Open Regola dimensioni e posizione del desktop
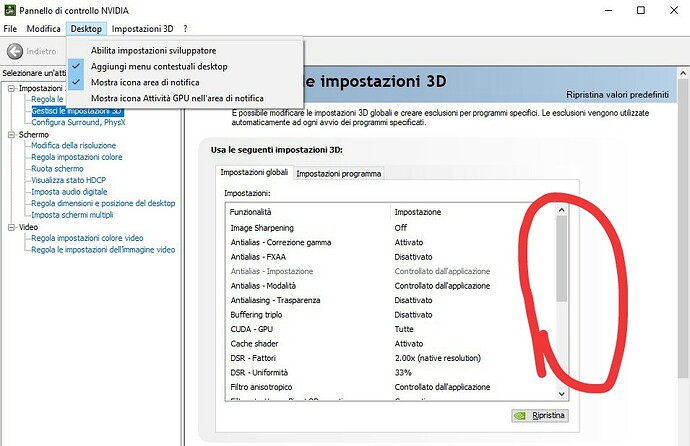This screenshot has width=690, height=446. (x=103, y=203)
